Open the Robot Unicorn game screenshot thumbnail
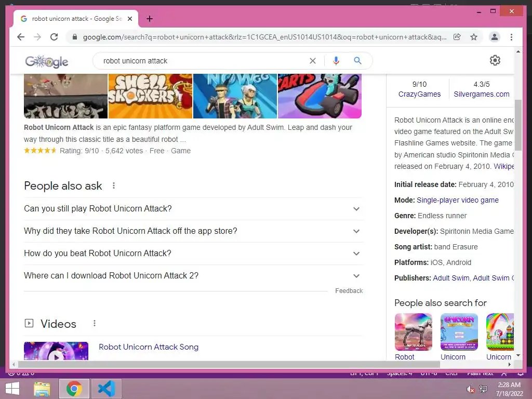This screenshot has width=532, height=399. (66, 96)
